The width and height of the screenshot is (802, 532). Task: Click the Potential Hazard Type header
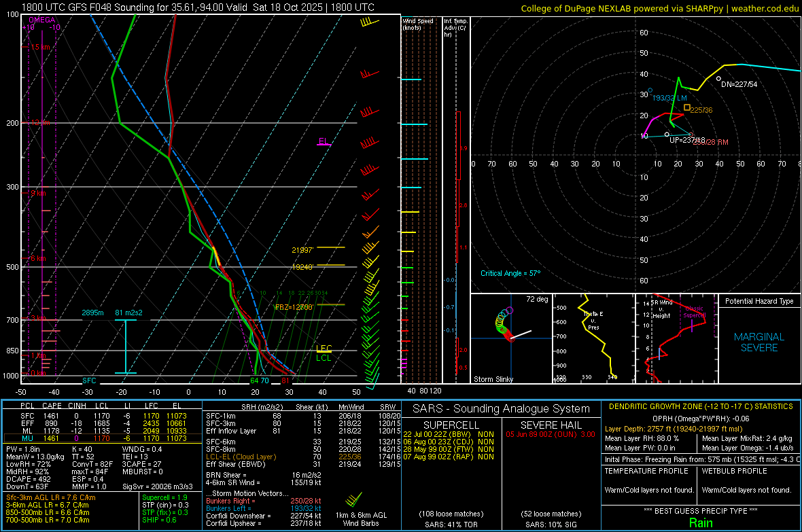(x=759, y=301)
